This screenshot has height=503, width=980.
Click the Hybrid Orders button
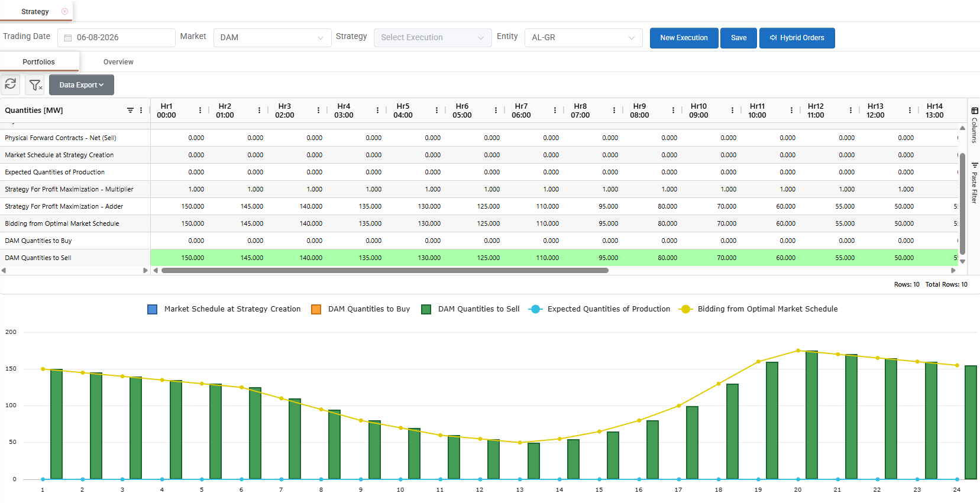(797, 38)
